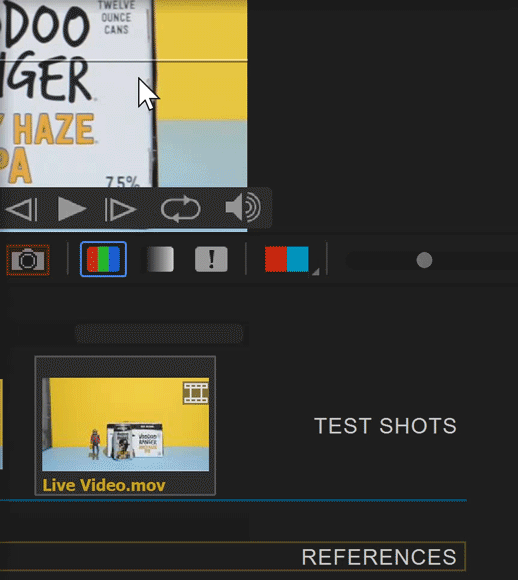518x580 pixels.
Task: Click the horizontal scrollbar above thumbnails
Action: 159,334
